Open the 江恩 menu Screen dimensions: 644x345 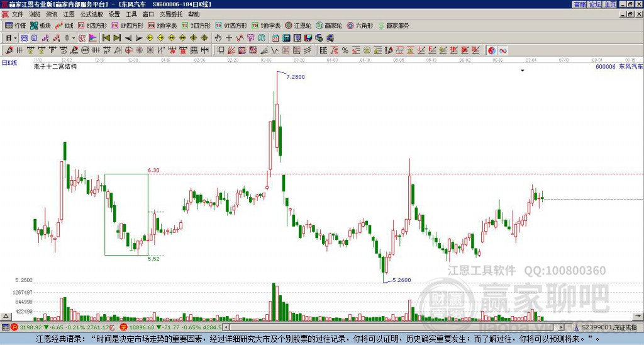69,14
